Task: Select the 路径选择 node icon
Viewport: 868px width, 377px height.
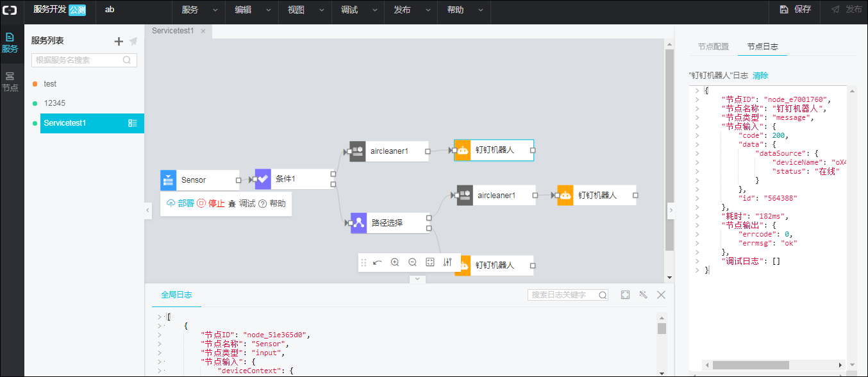Action: (359, 222)
